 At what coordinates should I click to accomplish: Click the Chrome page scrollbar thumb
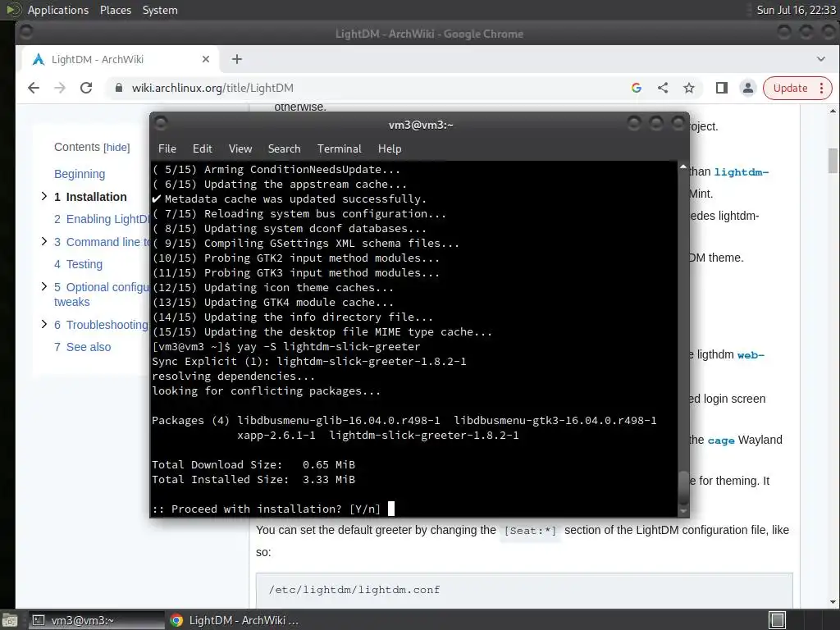click(833, 161)
